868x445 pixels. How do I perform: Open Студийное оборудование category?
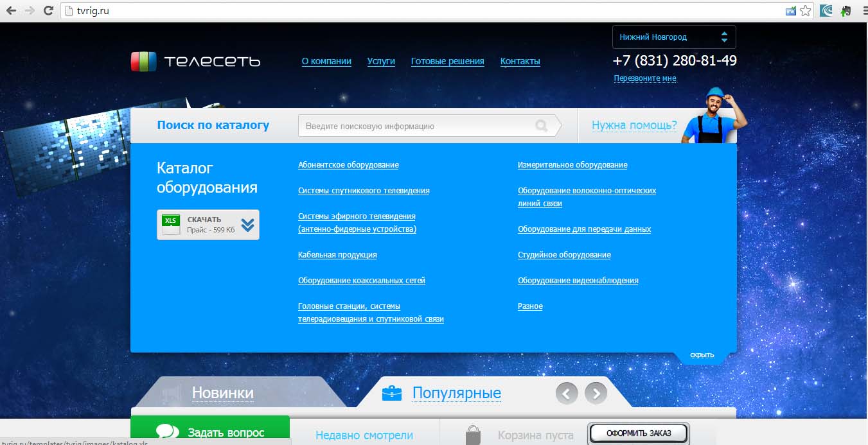coord(564,255)
